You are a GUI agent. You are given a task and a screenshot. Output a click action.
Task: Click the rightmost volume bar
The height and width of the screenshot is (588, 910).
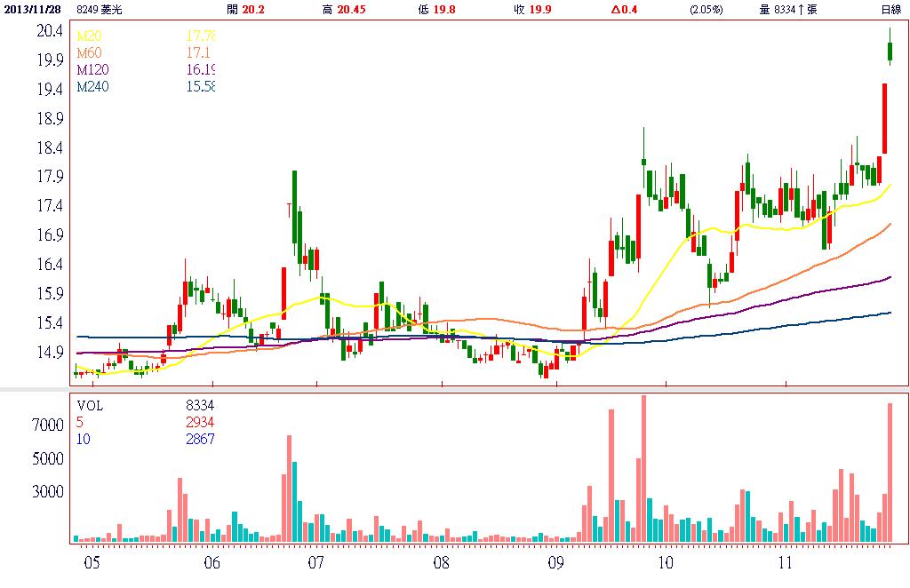[x=890, y=473]
